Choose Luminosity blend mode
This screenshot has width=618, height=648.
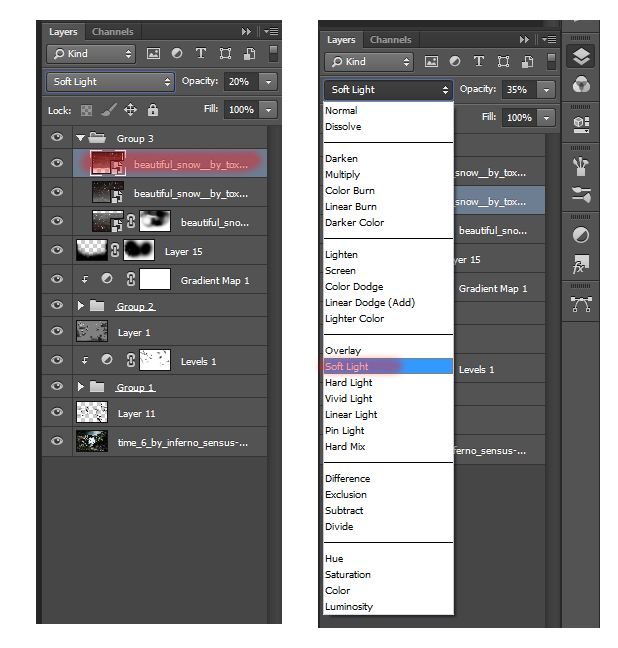[x=349, y=607]
